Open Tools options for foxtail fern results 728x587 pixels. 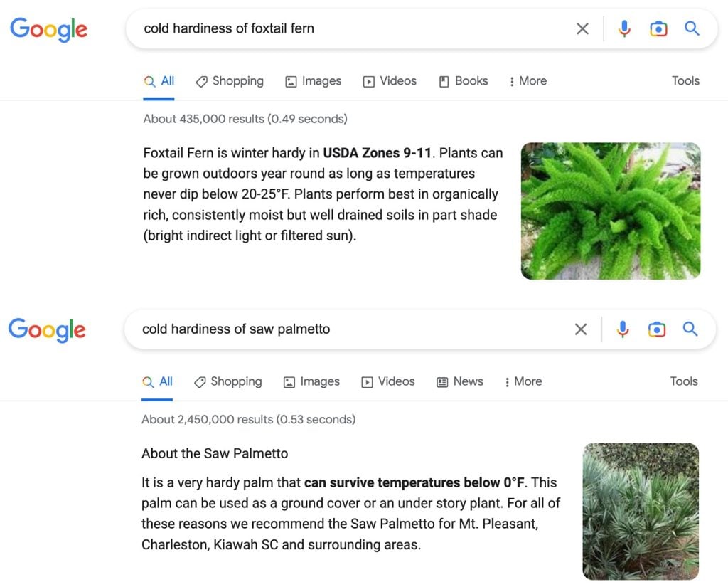(685, 81)
